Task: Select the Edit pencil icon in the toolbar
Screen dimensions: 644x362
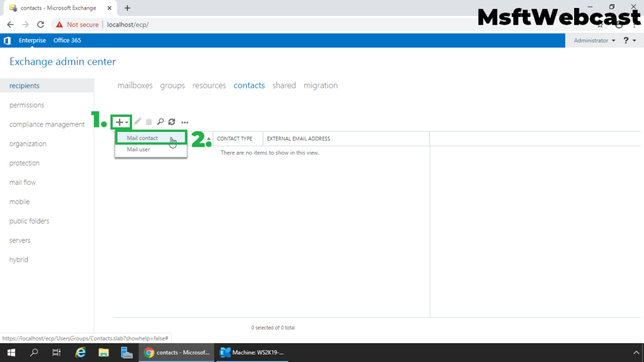Action: [x=137, y=122]
